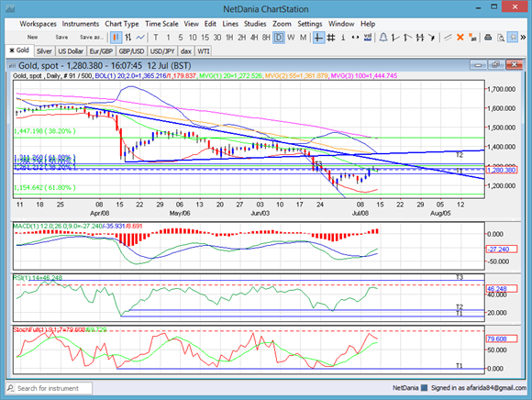Set the time scale to 2H
532x400 pixels.
tap(241, 38)
